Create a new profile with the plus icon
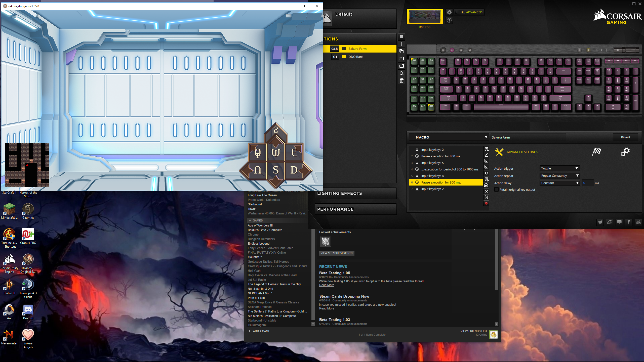 tap(401, 44)
